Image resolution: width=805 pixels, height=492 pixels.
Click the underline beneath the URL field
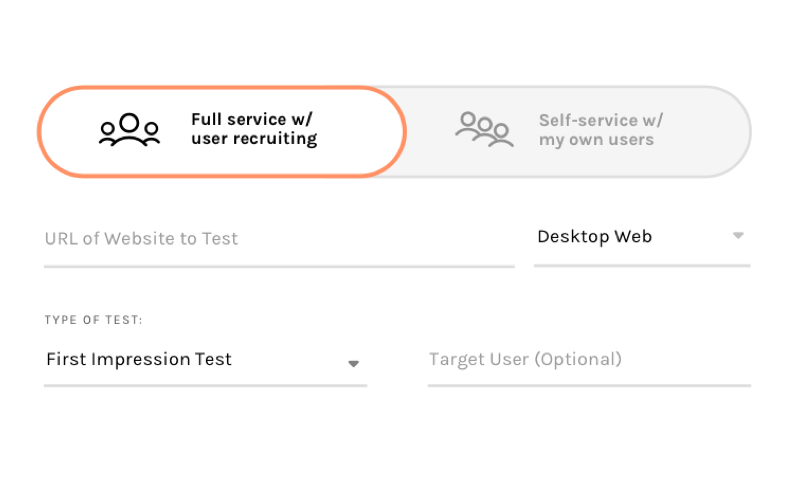(279, 267)
